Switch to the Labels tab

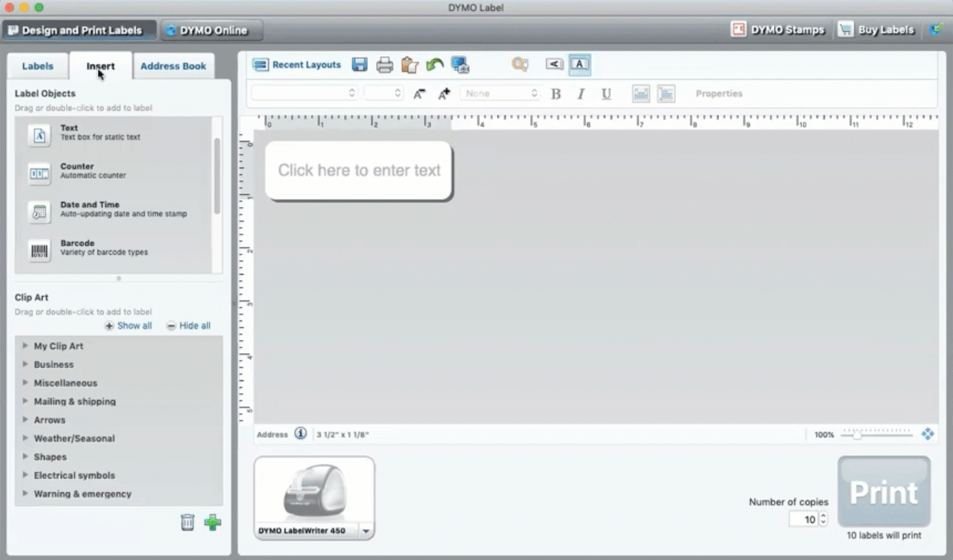pyautogui.click(x=38, y=66)
